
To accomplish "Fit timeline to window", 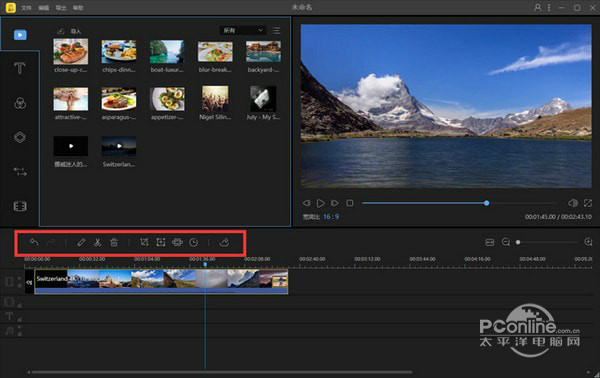I will (x=489, y=242).
